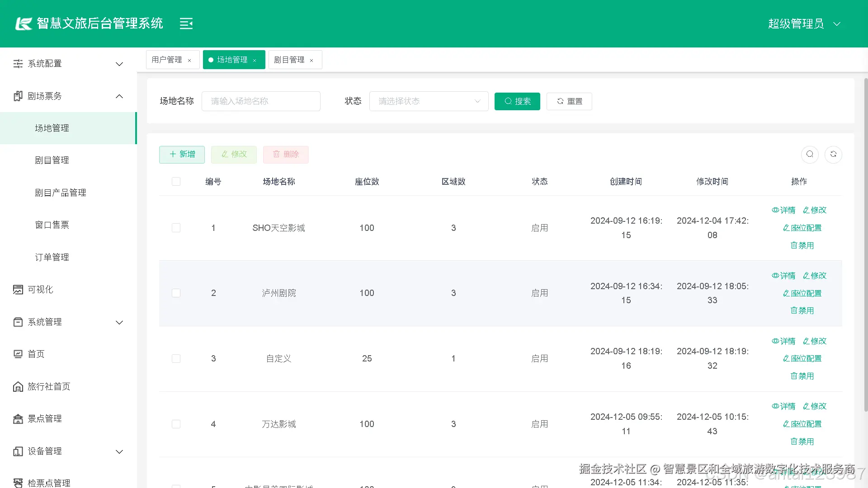This screenshot has height=488, width=868.
Task: Click the green 搜索 button
Action: [517, 101]
